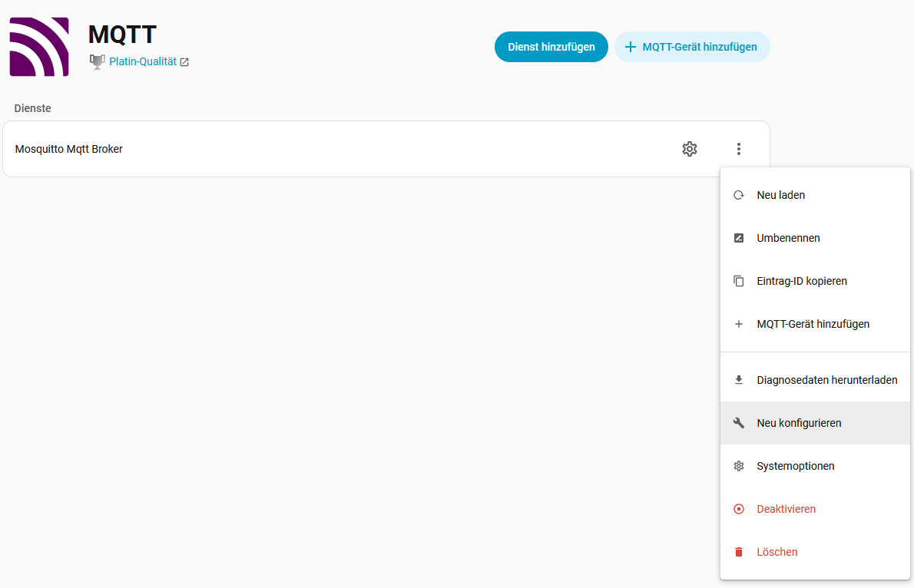The height and width of the screenshot is (588, 914).
Task: Click the red trash icon beside Löschen
Action: tap(739, 552)
